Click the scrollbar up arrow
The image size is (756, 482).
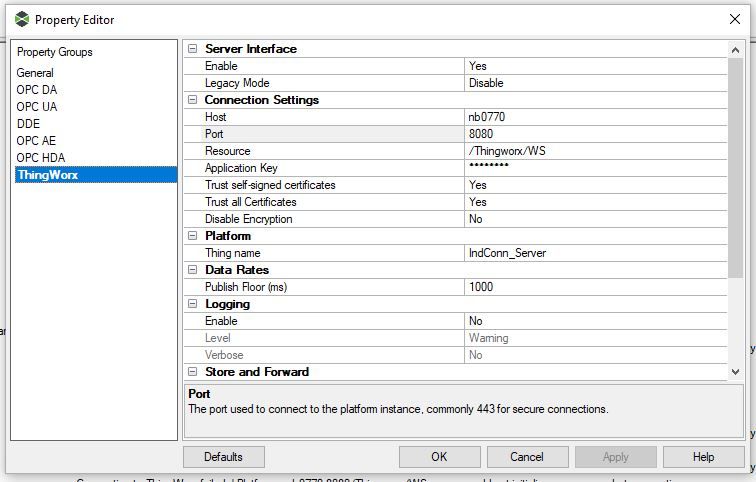(735, 50)
